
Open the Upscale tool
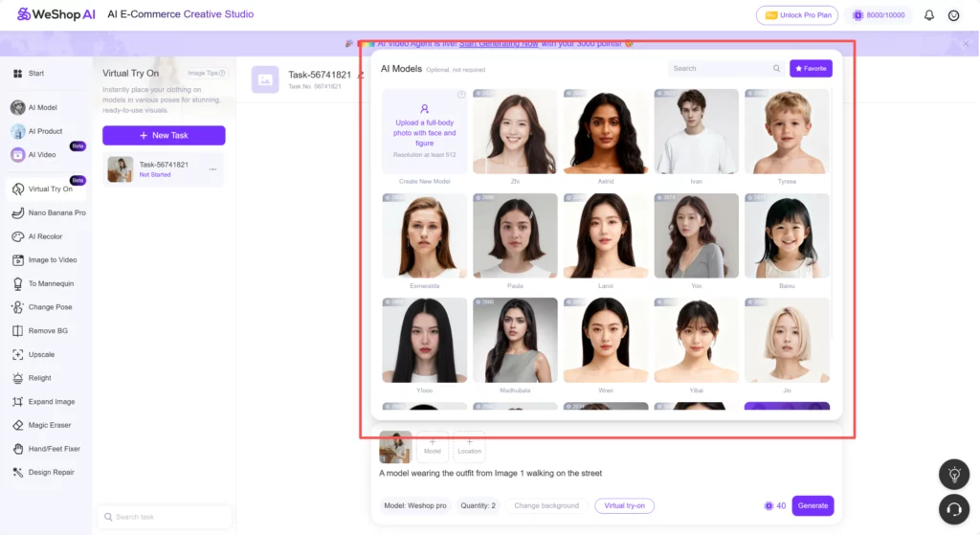33,354
